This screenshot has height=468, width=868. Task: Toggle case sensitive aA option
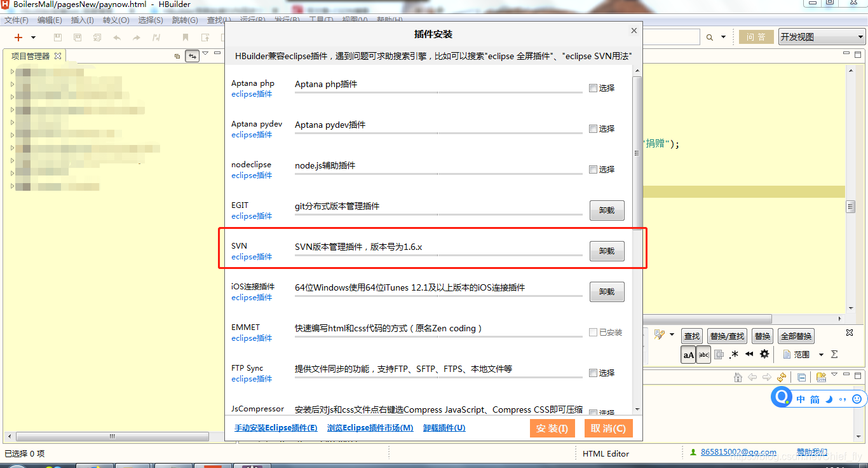click(688, 355)
